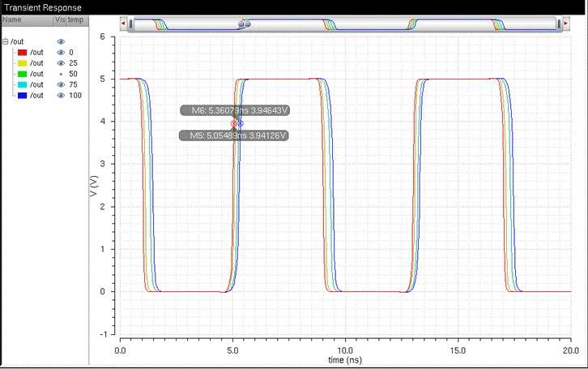Click the left handle of the overview zoom bar
The width and height of the screenshot is (588, 369).
(130, 24)
